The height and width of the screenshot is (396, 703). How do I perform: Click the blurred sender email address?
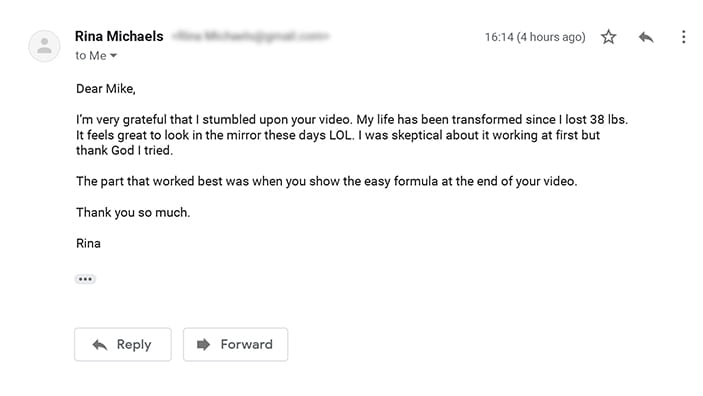pyautogui.click(x=251, y=36)
